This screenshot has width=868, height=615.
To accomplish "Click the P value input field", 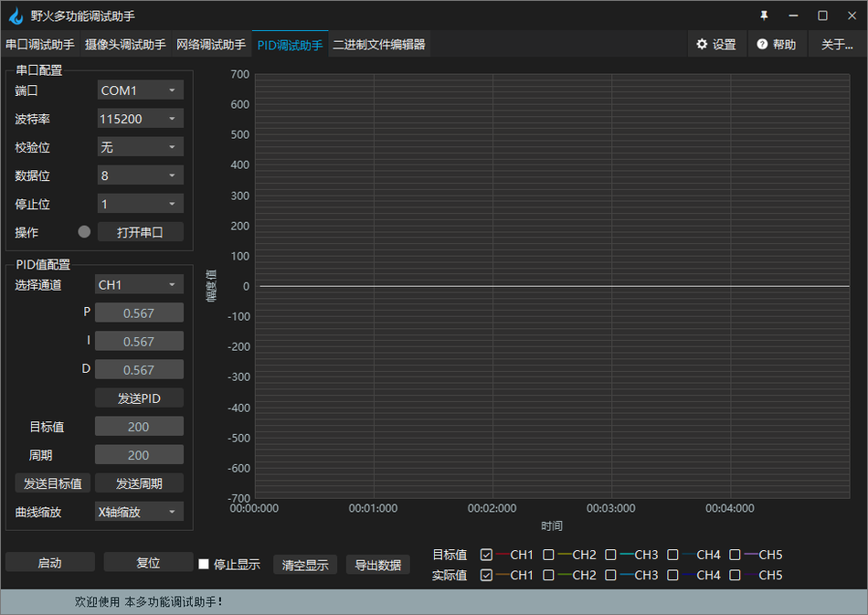I will [x=139, y=313].
